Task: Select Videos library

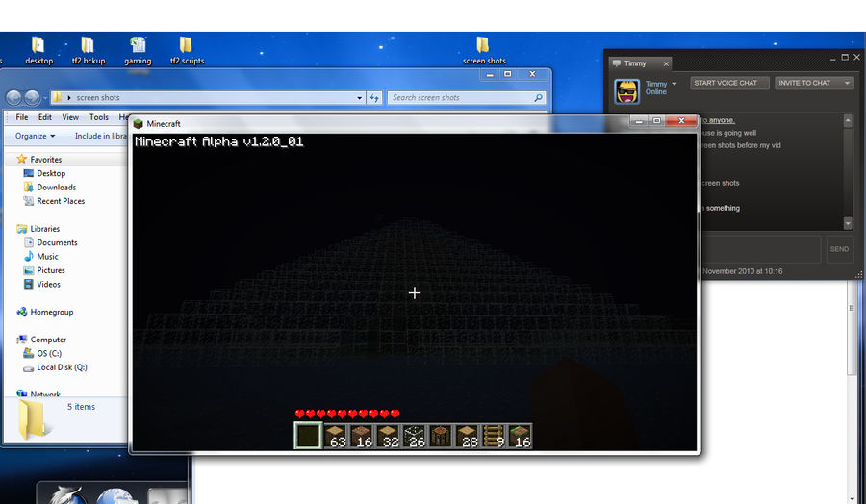Action: (x=49, y=284)
